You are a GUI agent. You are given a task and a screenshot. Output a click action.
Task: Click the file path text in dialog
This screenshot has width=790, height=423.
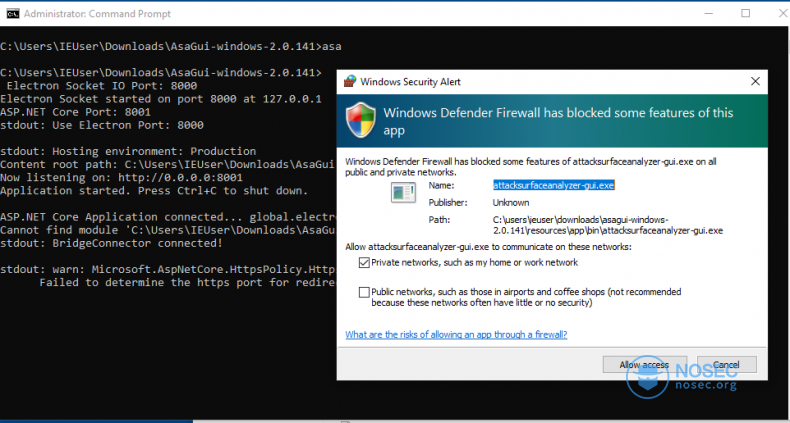[608, 225]
